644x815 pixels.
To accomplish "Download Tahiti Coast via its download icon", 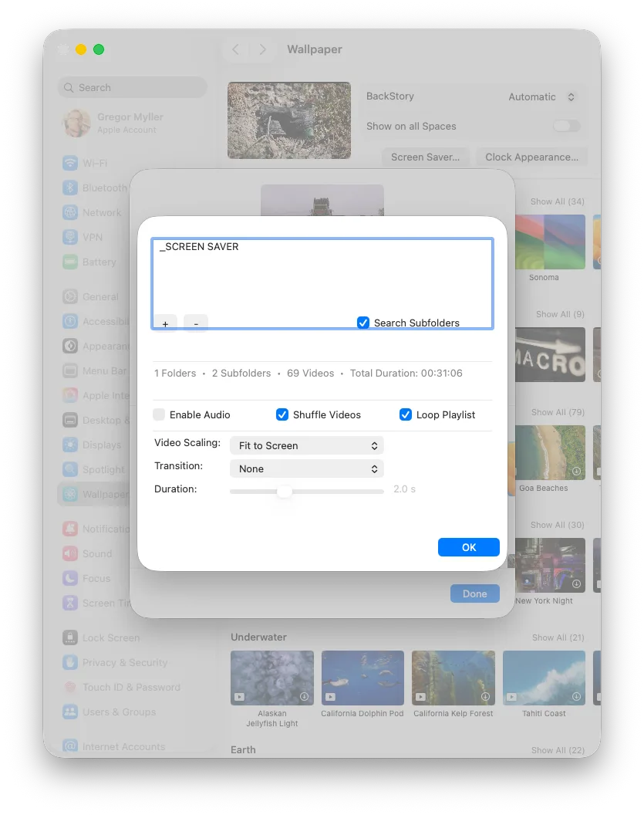I will [576, 696].
